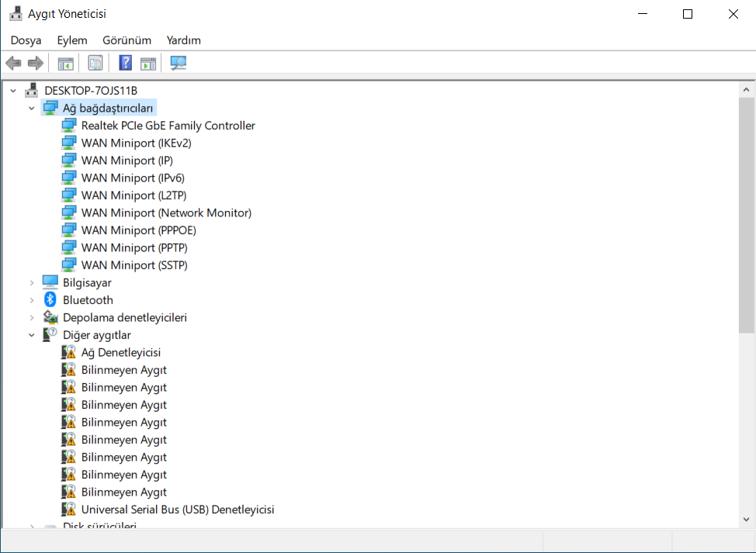Click the Bluetooth logo icon
The height and width of the screenshot is (553, 756).
click(50, 299)
